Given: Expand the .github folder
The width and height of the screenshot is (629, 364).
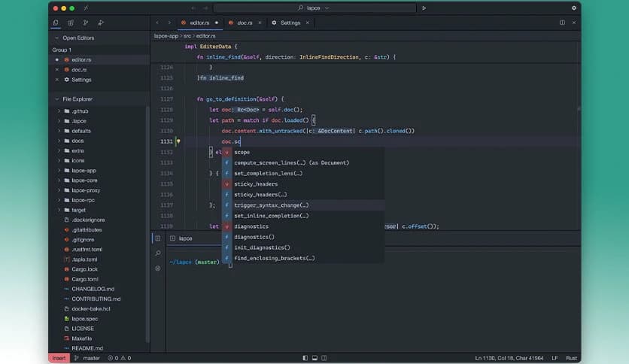Looking at the screenshot, I should click(81, 111).
